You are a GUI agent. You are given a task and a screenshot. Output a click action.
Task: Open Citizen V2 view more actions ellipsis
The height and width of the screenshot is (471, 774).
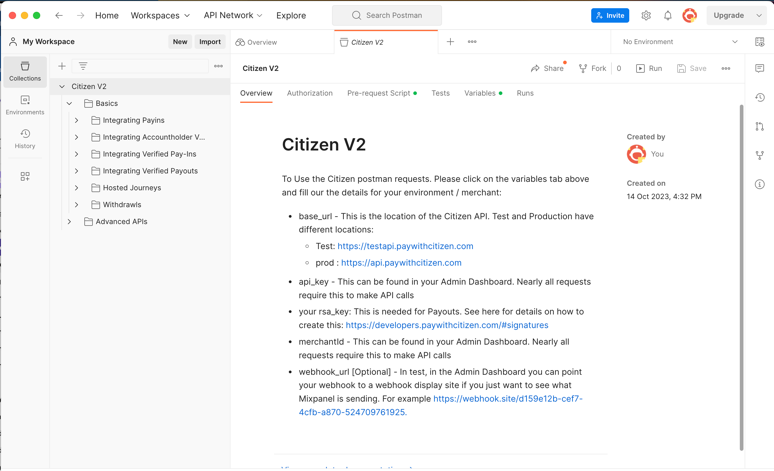pos(726,69)
